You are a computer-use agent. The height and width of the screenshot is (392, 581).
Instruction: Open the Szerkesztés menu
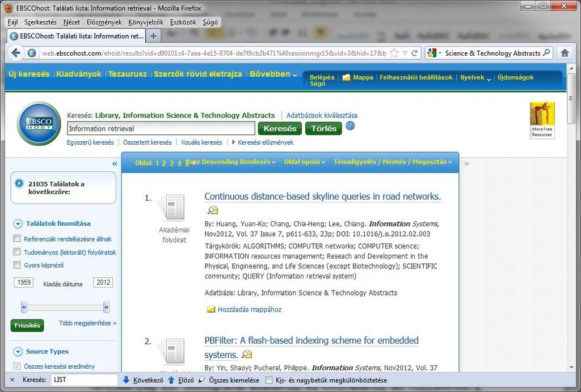pos(40,22)
